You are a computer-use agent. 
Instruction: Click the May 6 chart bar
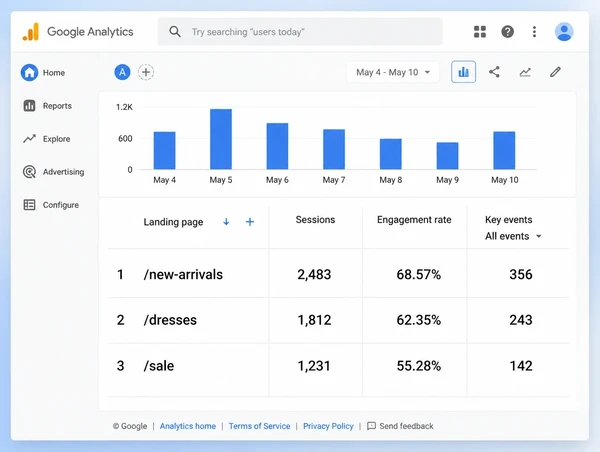277,146
